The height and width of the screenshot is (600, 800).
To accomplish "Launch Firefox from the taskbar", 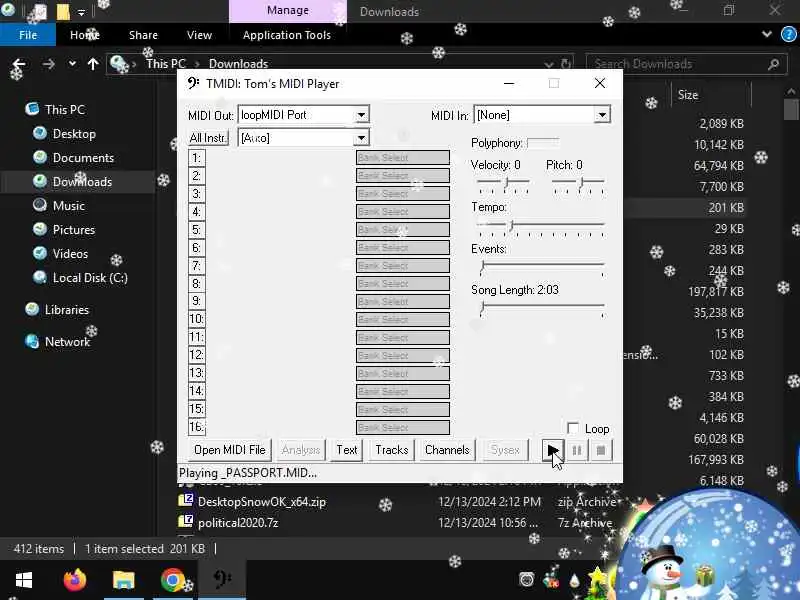I will pos(74,580).
